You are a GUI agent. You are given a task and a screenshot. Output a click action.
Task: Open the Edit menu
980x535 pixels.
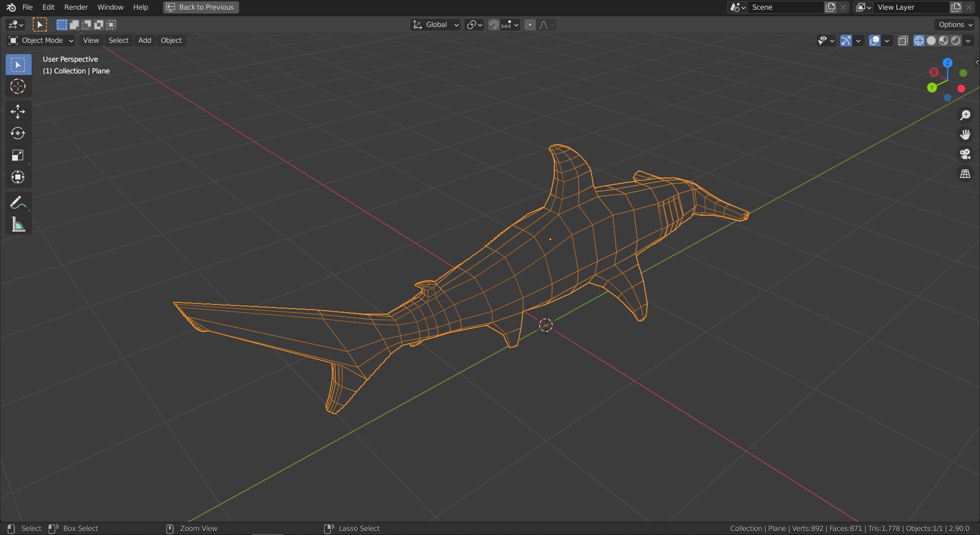coord(48,7)
